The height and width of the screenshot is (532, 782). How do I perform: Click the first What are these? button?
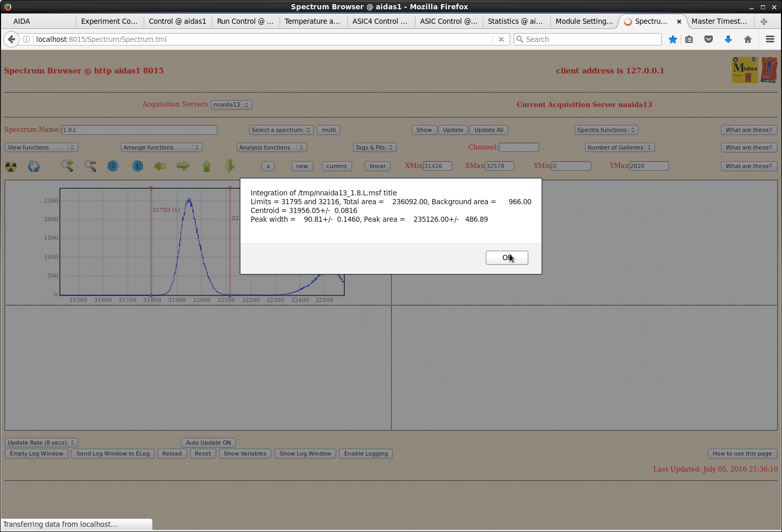click(x=748, y=130)
